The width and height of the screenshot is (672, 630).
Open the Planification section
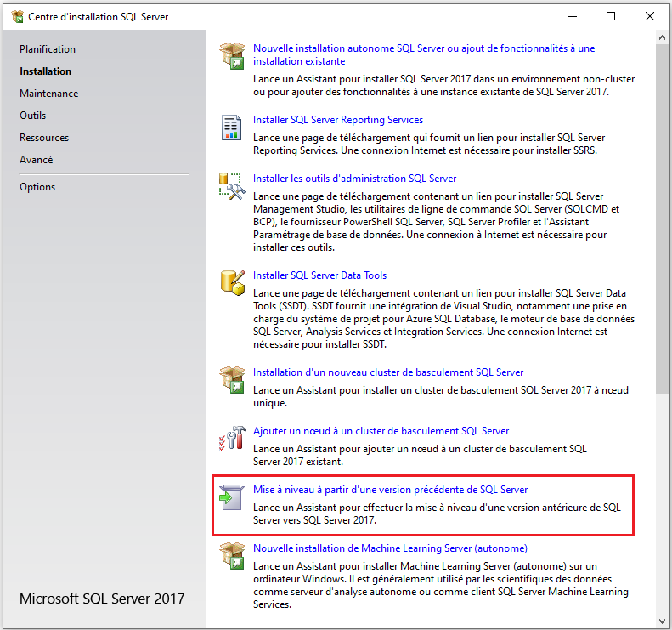point(48,49)
